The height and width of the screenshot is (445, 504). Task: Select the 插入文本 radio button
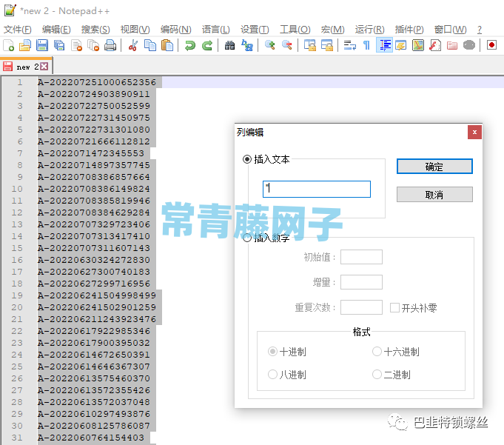pos(247,159)
